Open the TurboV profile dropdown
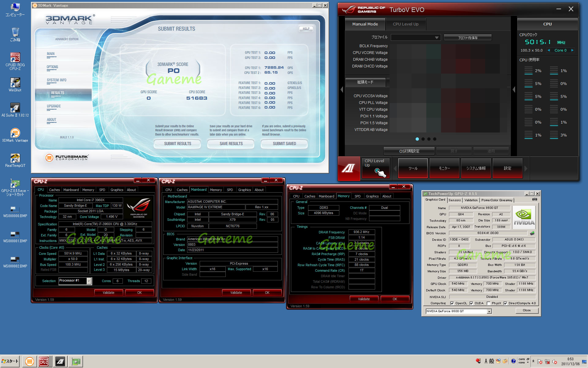588x368 pixels. click(x=436, y=38)
